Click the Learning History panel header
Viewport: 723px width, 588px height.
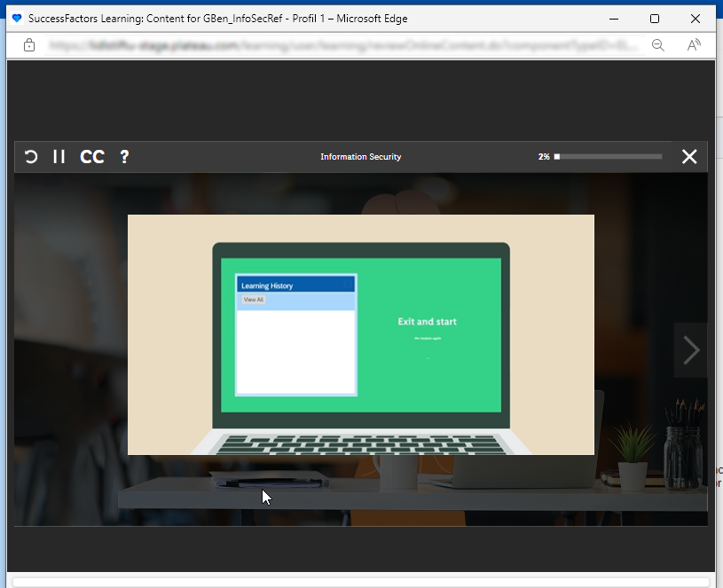pyautogui.click(x=296, y=286)
